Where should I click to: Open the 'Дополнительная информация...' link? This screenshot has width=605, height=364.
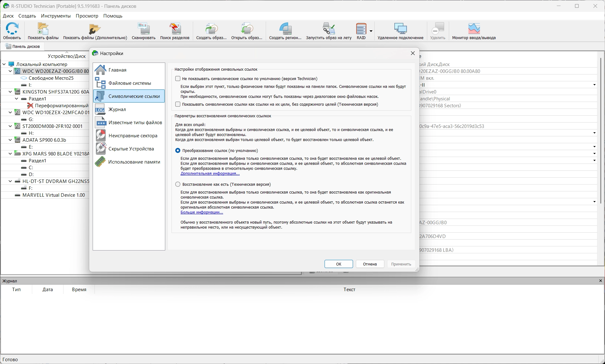210,173
